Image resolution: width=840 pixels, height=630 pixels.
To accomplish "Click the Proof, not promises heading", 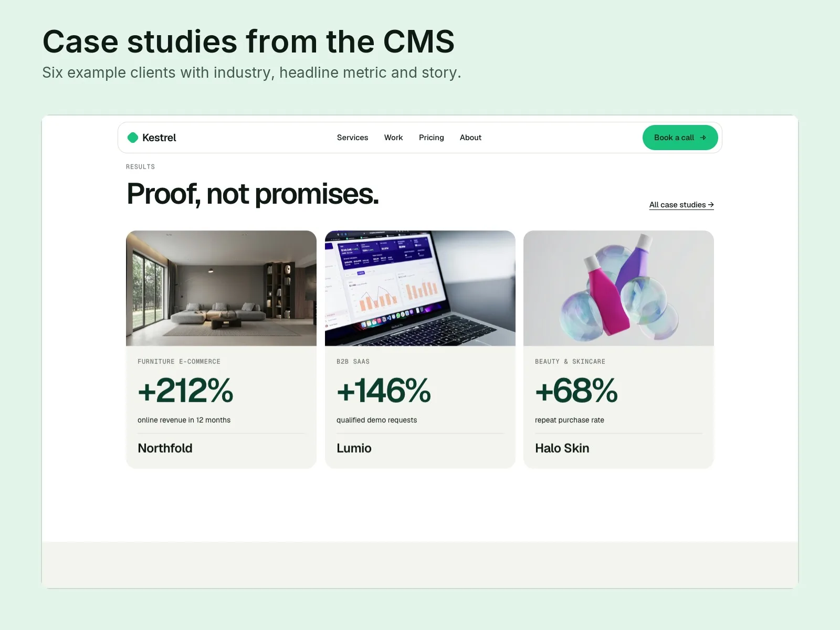I will click(253, 194).
